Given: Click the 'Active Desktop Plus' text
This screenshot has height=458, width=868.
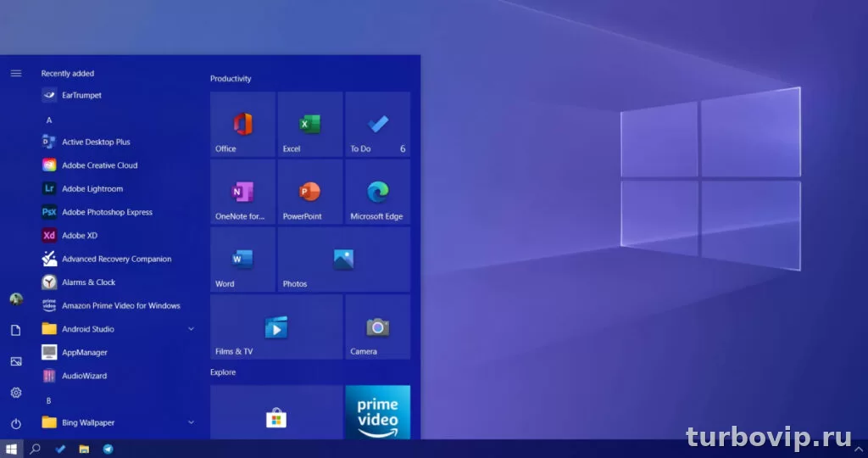Looking at the screenshot, I should (97, 142).
